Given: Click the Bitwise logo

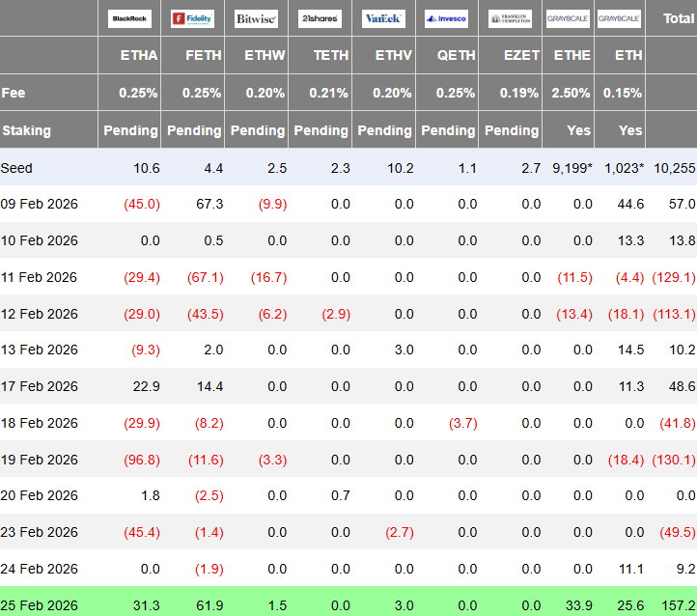Looking at the screenshot, I should click(256, 18).
